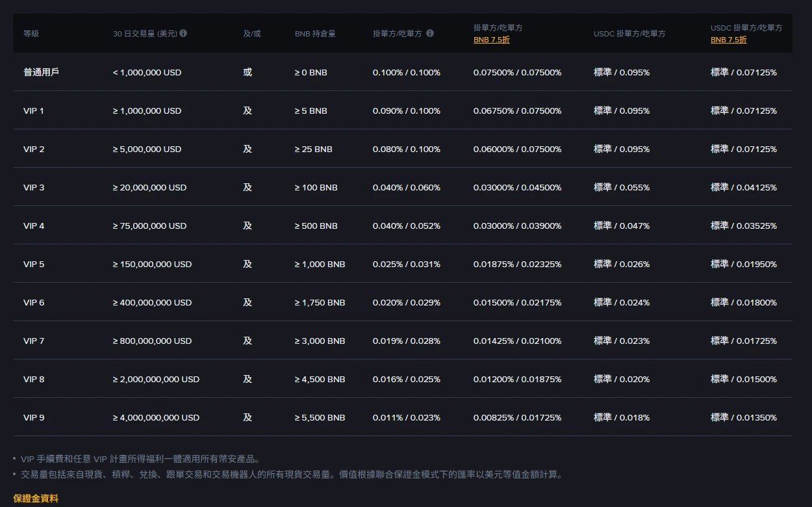Open BNB 7.5折 link under 掛單方/吃單方 header
Viewport: 812px width, 507px height.
[492, 40]
